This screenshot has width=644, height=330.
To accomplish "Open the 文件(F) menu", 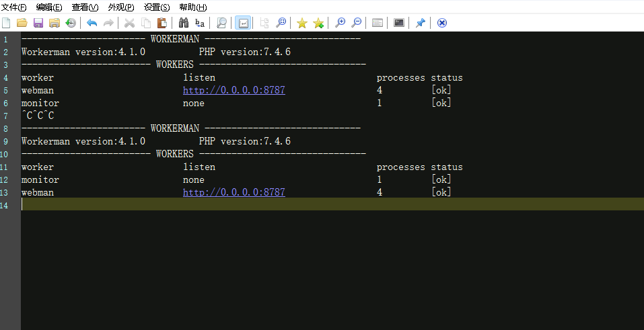I will point(13,7).
